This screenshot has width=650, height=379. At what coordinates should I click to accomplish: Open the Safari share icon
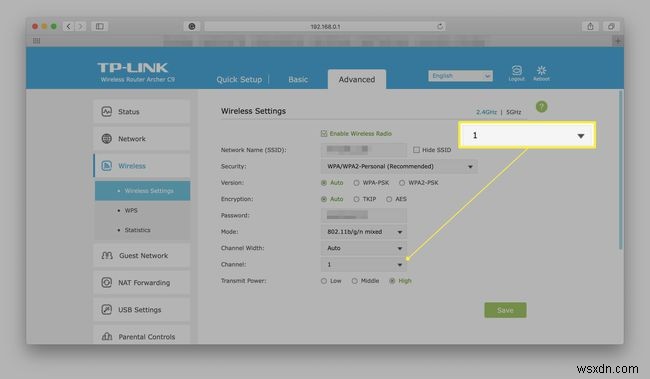[x=590, y=27]
